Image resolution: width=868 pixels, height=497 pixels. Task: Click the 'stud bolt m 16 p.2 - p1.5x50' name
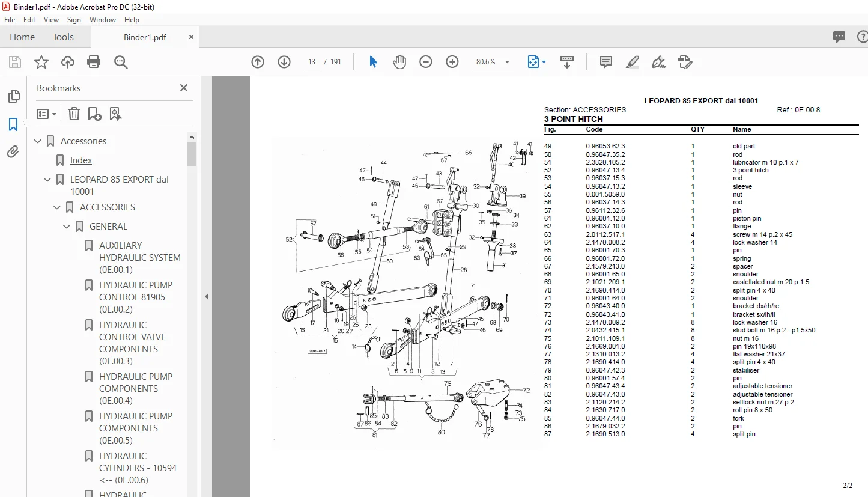[x=774, y=331]
